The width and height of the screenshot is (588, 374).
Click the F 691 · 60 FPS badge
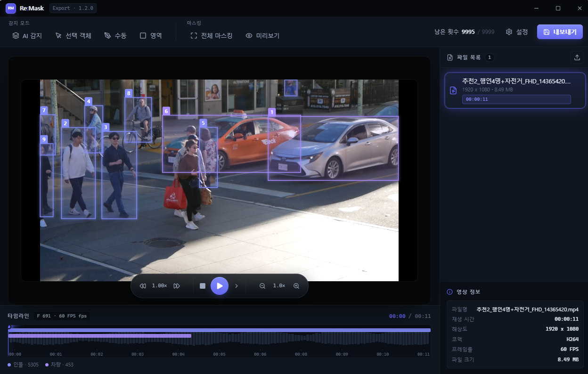click(62, 316)
